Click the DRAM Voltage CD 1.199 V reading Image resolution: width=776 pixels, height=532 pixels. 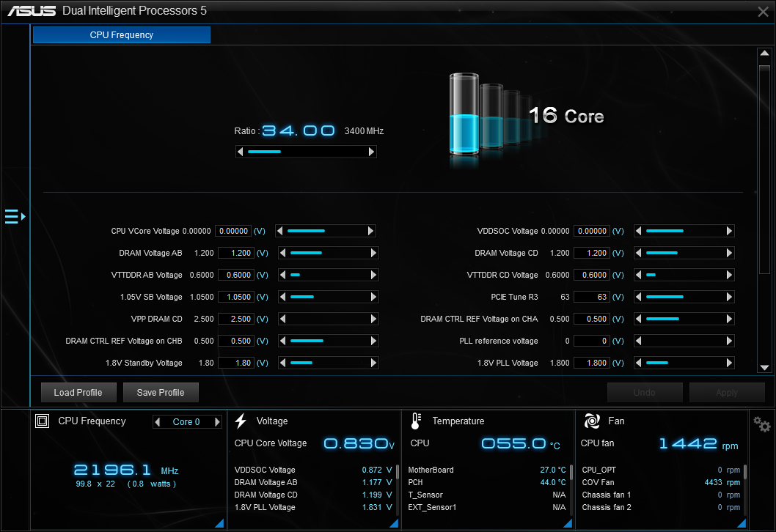point(312,495)
